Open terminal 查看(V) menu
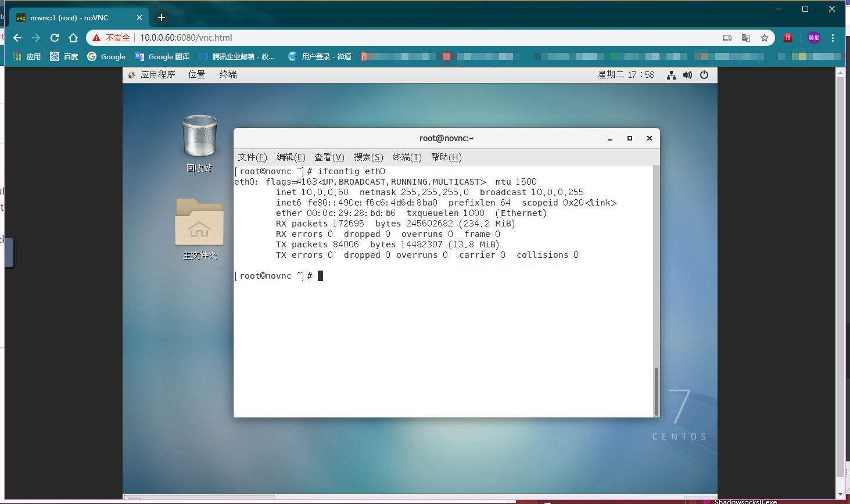The image size is (850, 504). pyautogui.click(x=329, y=157)
